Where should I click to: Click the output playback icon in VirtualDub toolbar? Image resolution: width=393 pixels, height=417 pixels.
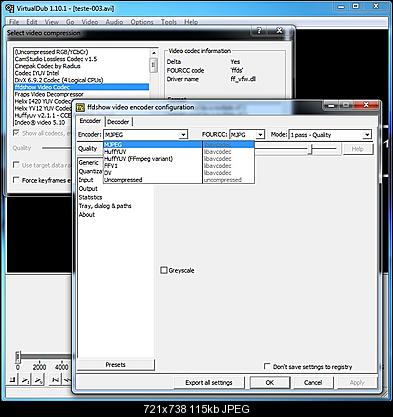(39, 380)
